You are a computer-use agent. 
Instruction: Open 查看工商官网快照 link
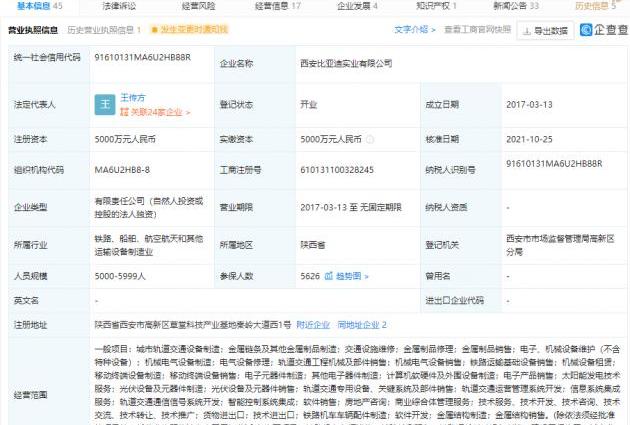477,29
